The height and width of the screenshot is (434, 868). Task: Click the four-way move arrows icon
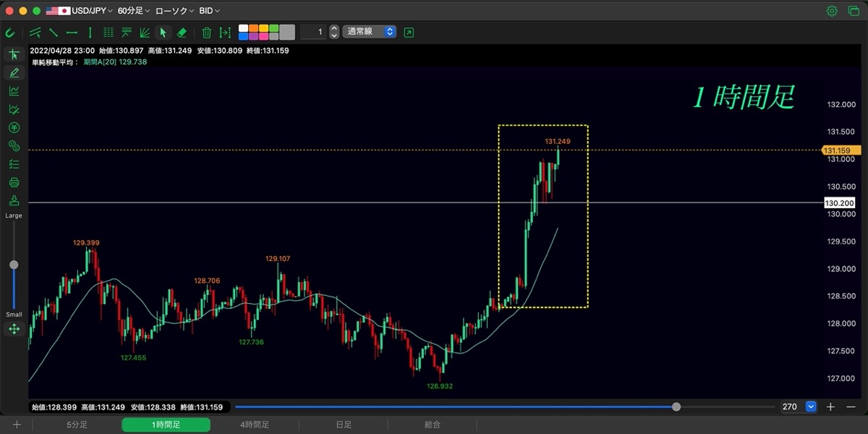coord(14,329)
